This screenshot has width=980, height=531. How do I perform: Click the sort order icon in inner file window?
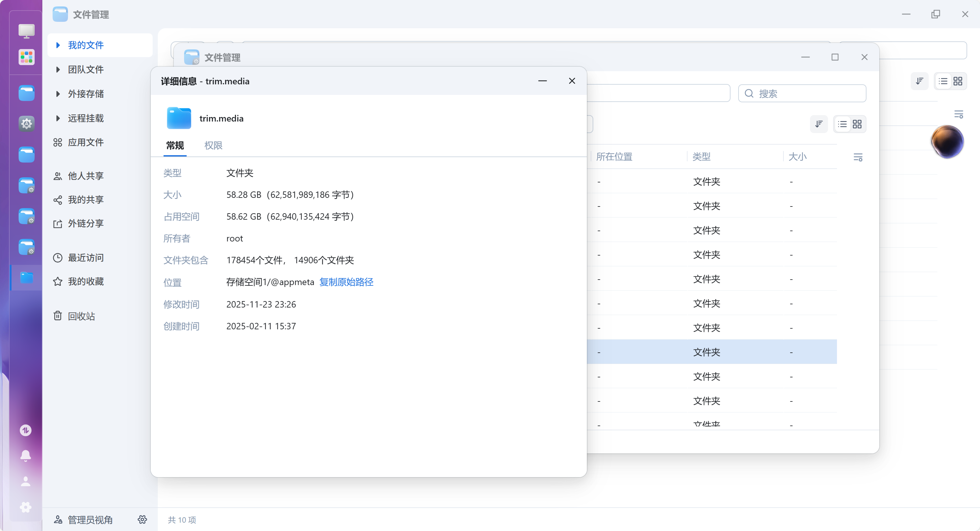coord(819,124)
